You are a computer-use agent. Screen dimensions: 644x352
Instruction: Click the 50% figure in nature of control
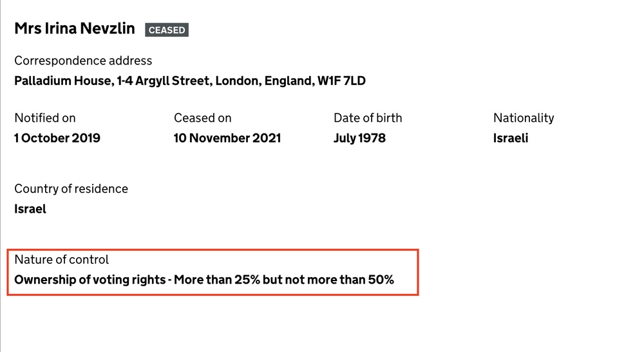pyautogui.click(x=381, y=280)
